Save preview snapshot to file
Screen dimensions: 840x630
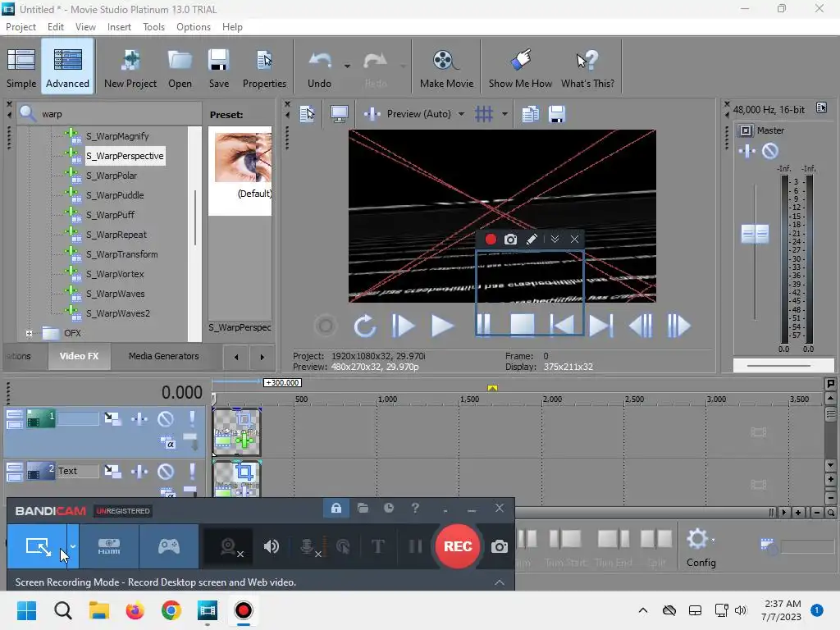[557, 114]
